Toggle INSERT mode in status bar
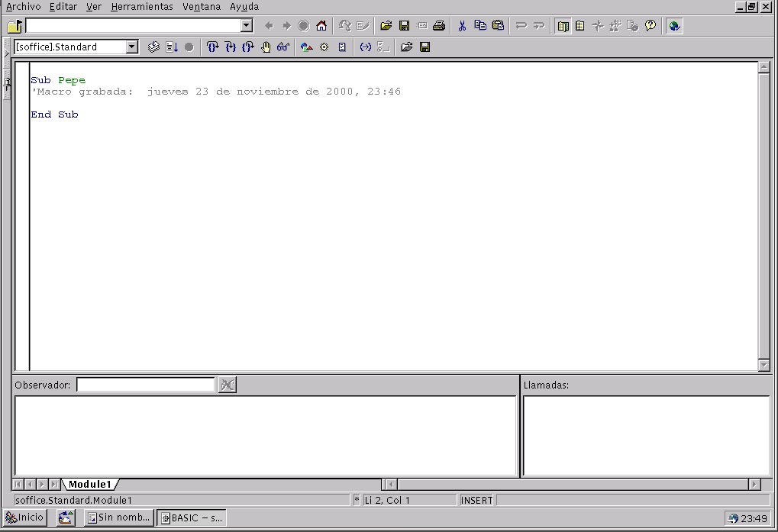Screen dimensions: 778x532 pos(476,501)
